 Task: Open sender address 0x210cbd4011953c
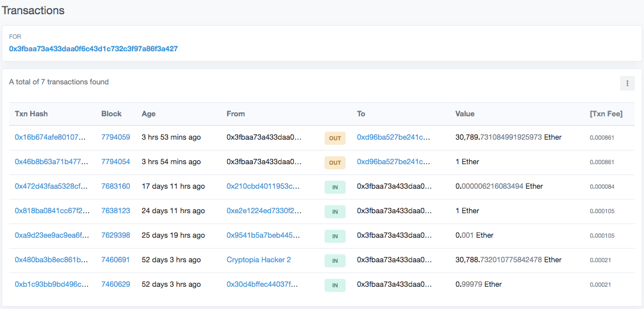(264, 186)
